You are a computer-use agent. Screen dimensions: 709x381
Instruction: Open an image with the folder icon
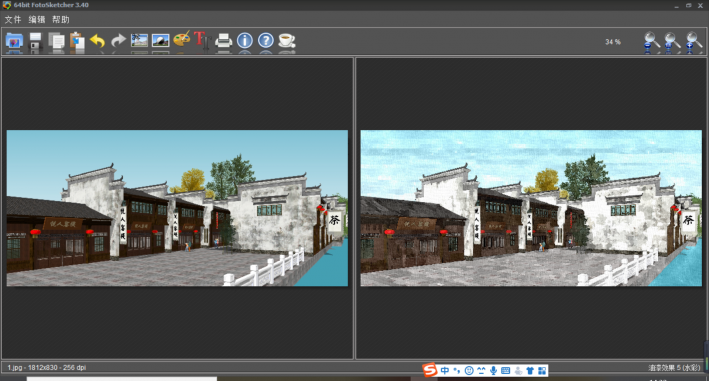(x=14, y=41)
